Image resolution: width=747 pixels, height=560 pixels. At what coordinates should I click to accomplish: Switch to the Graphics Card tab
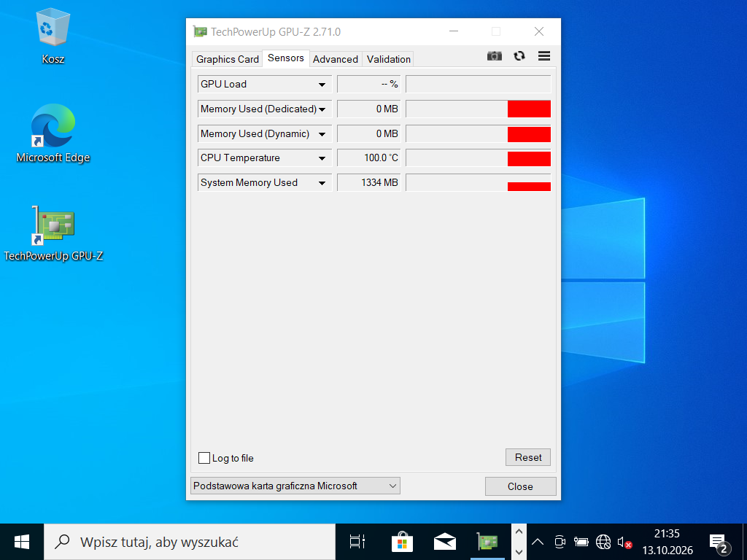click(228, 59)
